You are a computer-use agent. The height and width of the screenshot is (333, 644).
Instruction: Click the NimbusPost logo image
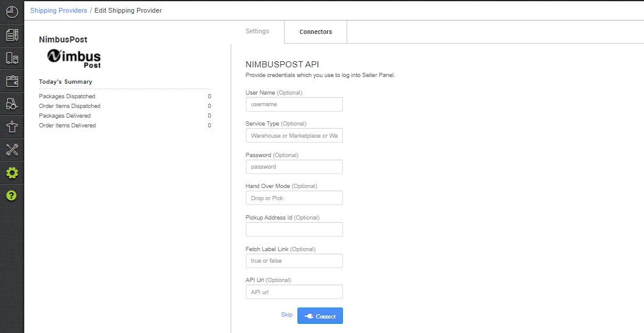click(74, 58)
